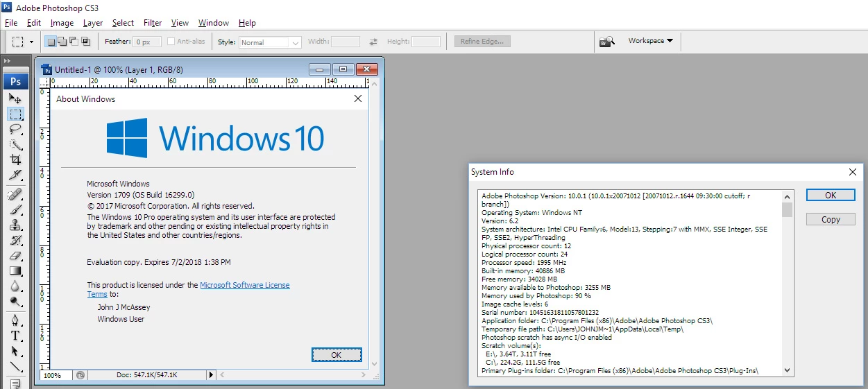Select the Blur tool
The width and height of the screenshot is (868, 389).
15,286
